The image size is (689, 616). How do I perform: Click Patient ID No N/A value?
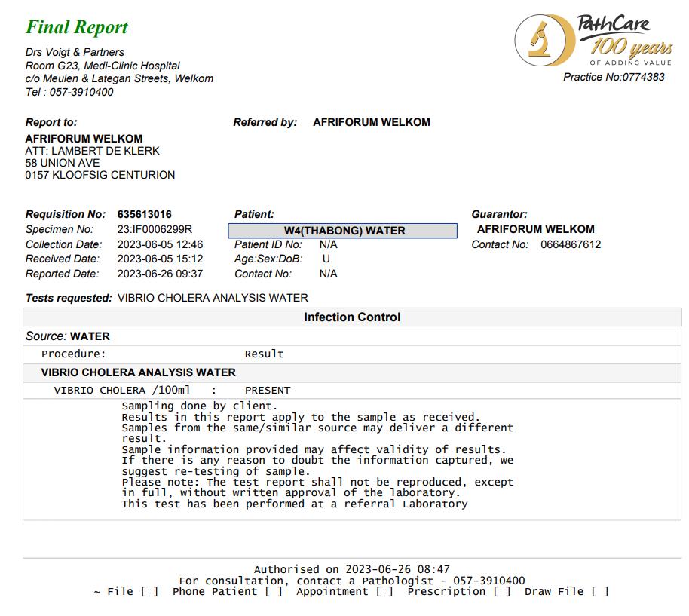(328, 244)
